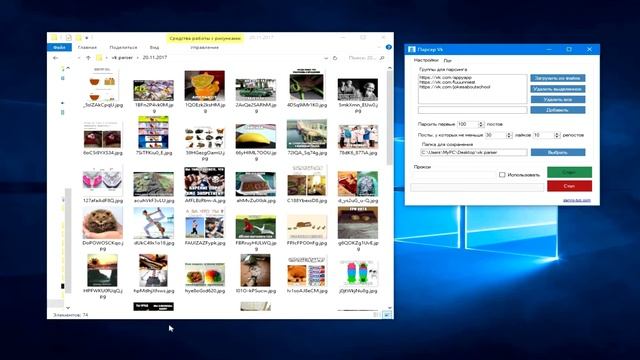640x360 pixels.
Task: Click Добавить button to add group
Action: (x=558, y=110)
